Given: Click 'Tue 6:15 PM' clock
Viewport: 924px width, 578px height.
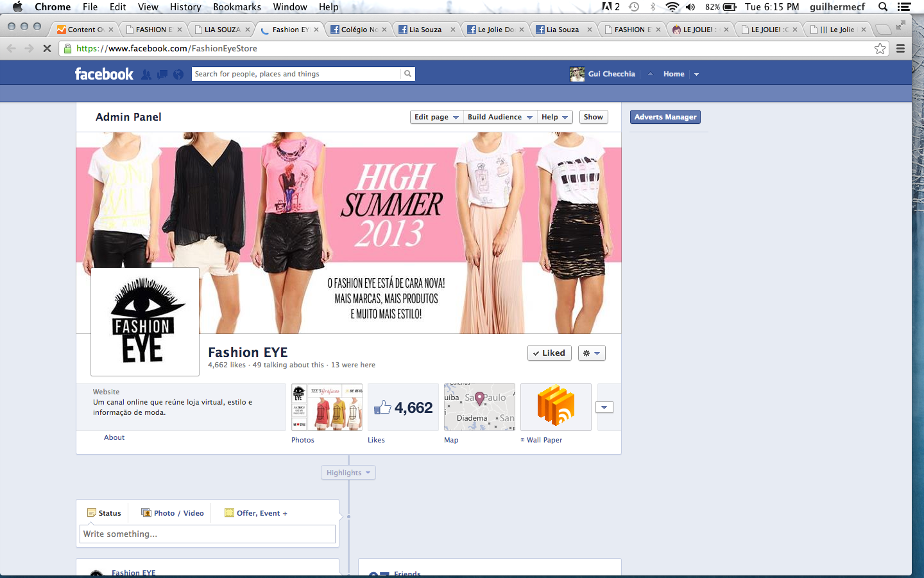Looking at the screenshot, I should [x=772, y=7].
